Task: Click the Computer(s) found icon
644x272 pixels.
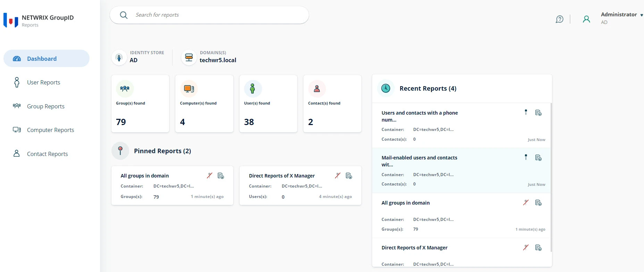Action: coord(189,89)
